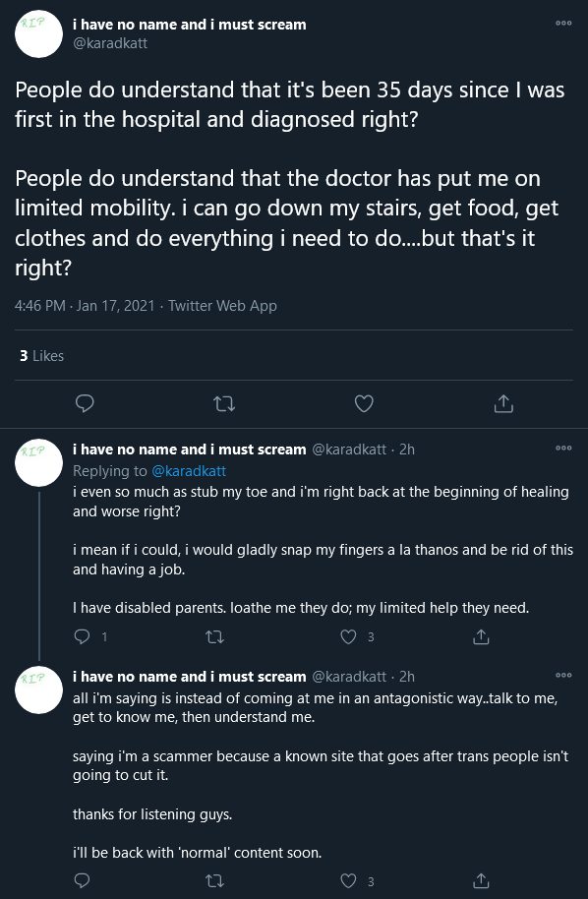Screen dimensions: 588x899
Task: Click the Twitter Web App source label
Action: [x=222, y=306]
